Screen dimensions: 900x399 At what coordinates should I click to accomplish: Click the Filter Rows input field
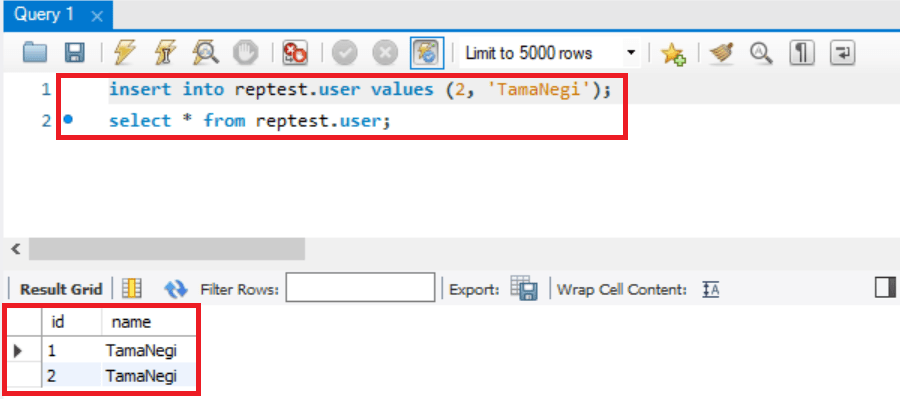[360, 287]
